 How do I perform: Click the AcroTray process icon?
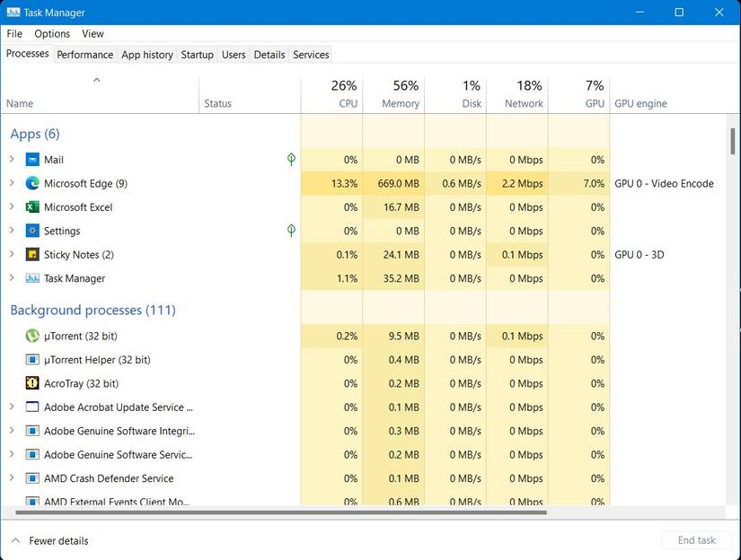pos(32,383)
